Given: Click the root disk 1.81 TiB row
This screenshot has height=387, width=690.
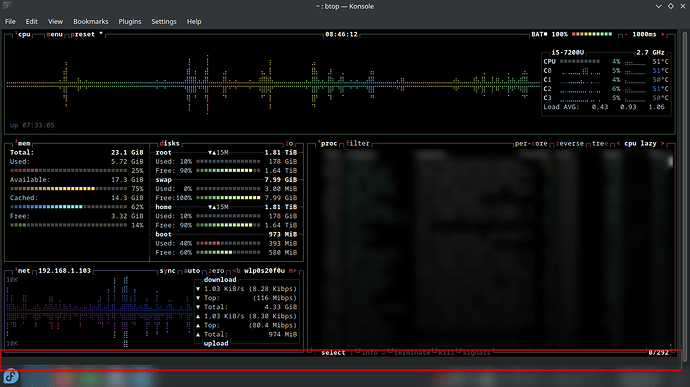Looking at the screenshot, I should (226, 152).
